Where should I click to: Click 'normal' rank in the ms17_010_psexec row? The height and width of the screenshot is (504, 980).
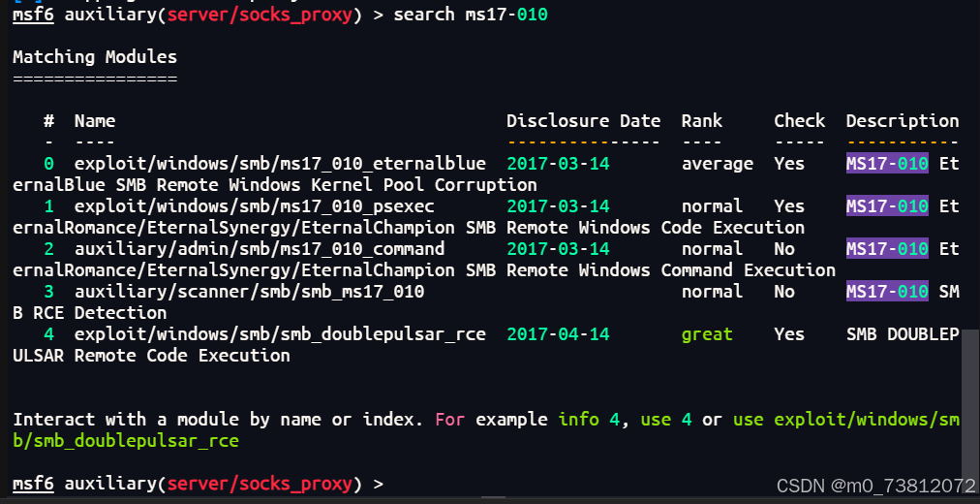point(712,206)
